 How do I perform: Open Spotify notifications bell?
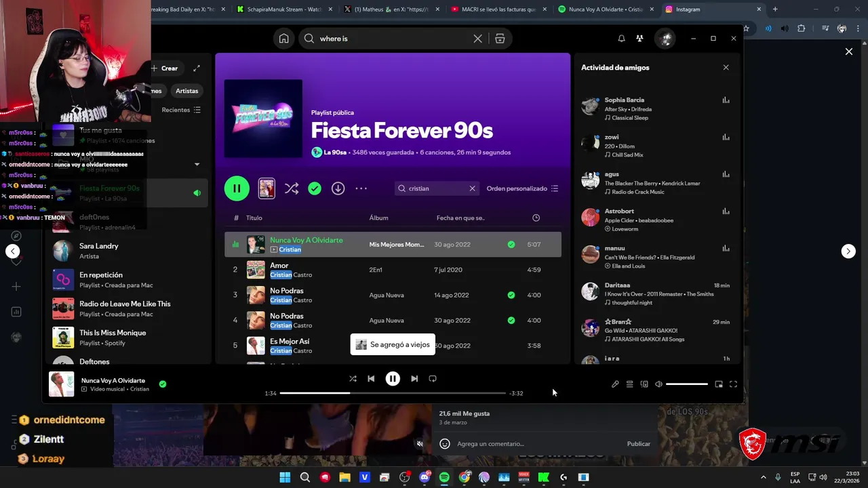point(621,39)
